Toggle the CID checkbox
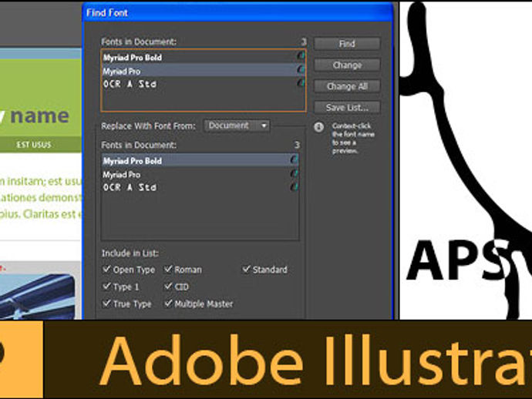Image resolution: width=532 pixels, height=399 pixels. [x=168, y=287]
